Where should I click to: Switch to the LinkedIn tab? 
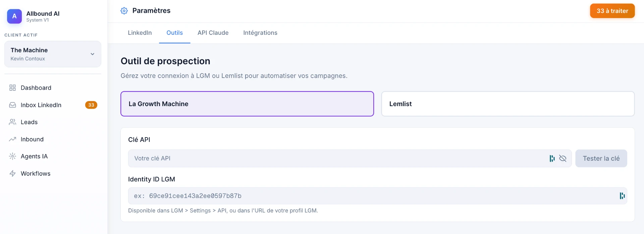pos(140,33)
